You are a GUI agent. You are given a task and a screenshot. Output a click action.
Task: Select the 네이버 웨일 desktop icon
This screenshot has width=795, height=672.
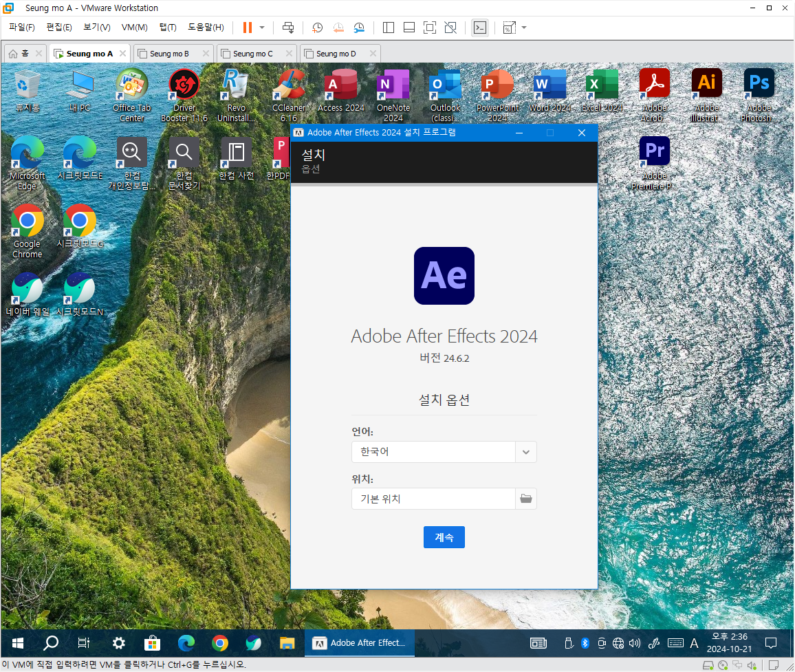pos(28,294)
